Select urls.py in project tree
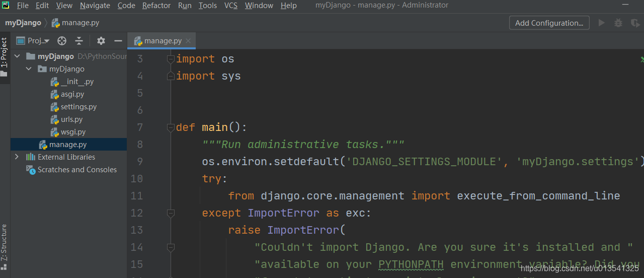Image resolution: width=644 pixels, height=278 pixels. 71,119
